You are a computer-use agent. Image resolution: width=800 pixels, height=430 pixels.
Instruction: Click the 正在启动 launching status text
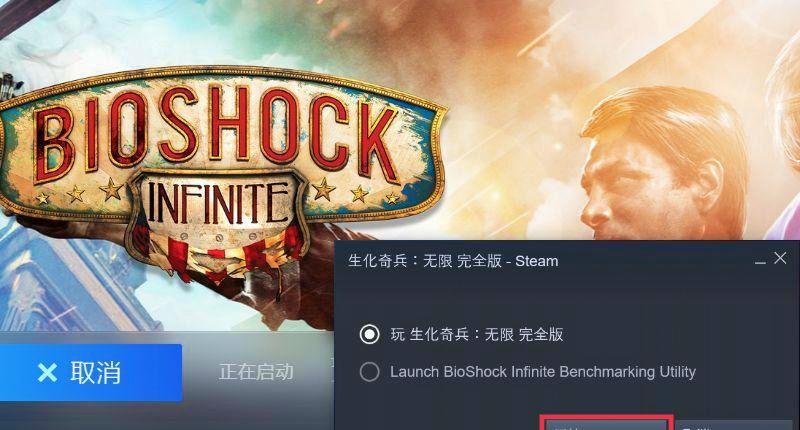coord(257,372)
